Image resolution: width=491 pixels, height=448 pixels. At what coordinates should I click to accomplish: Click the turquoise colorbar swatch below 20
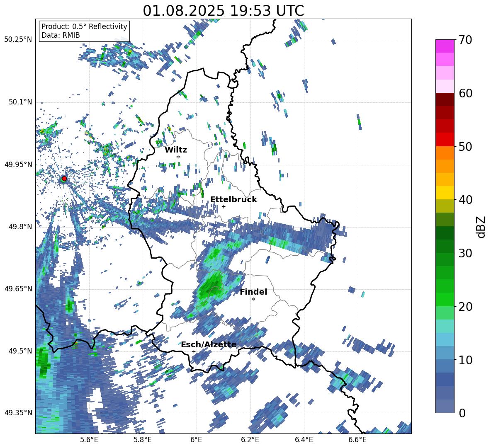point(445,326)
